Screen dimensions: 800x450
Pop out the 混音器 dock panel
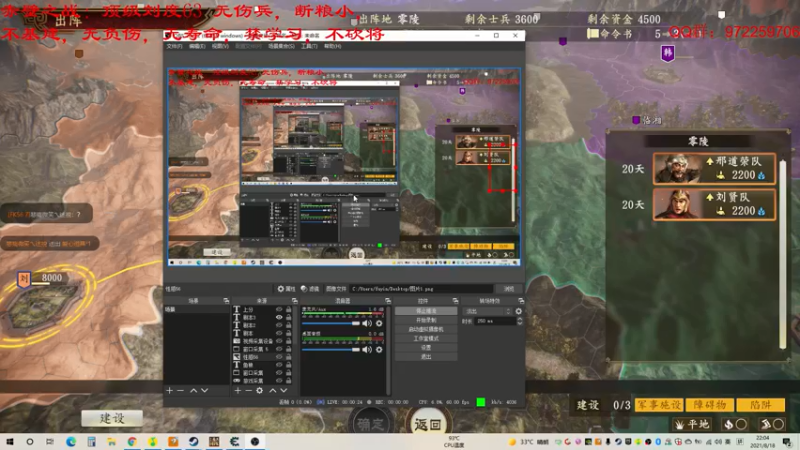click(x=388, y=301)
